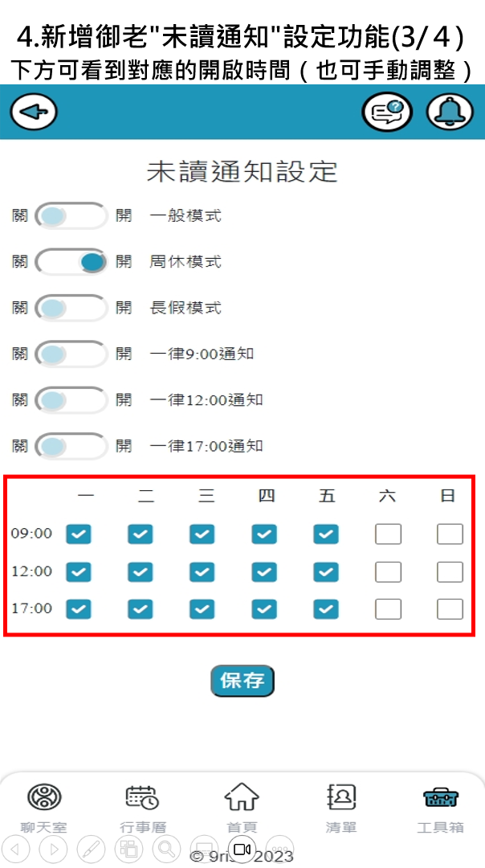
Task: Uncheck the Monday 09:00 checkbox
Action: (79, 534)
